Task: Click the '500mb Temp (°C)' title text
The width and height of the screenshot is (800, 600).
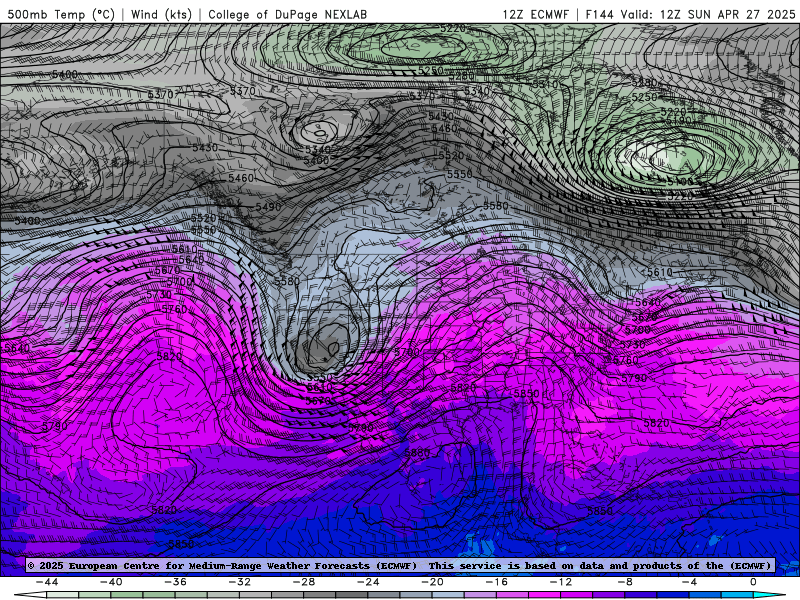Action: click(x=61, y=14)
